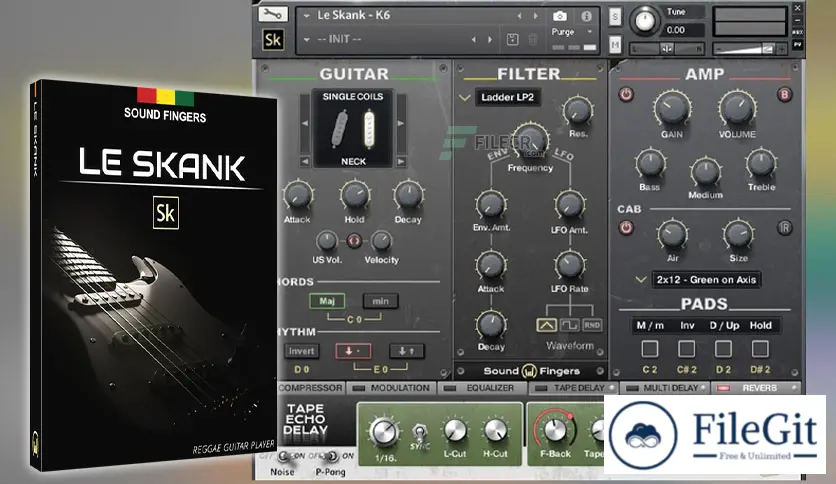The height and width of the screenshot is (484, 836).
Task: Click the save preset floppy icon
Action: click(512, 39)
